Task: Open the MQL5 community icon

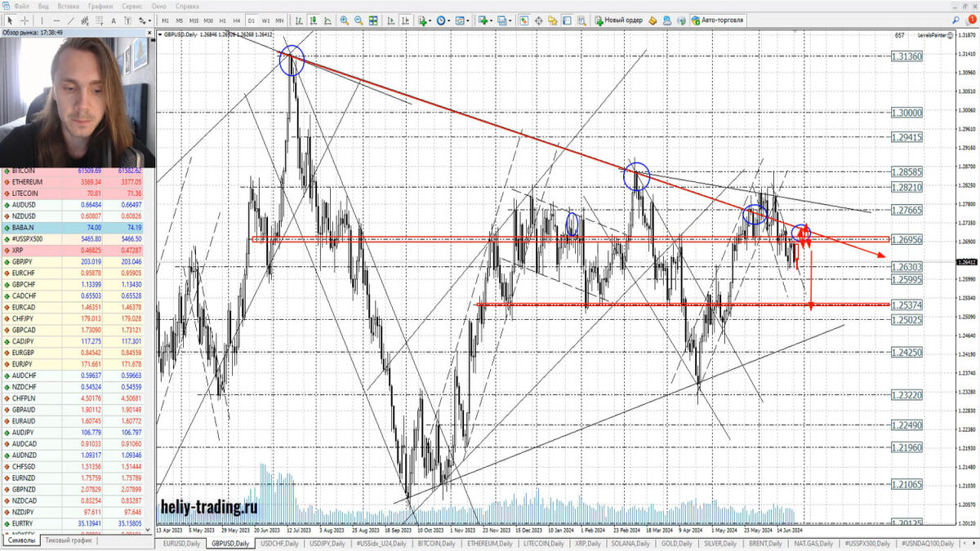Action: point(666,20)
